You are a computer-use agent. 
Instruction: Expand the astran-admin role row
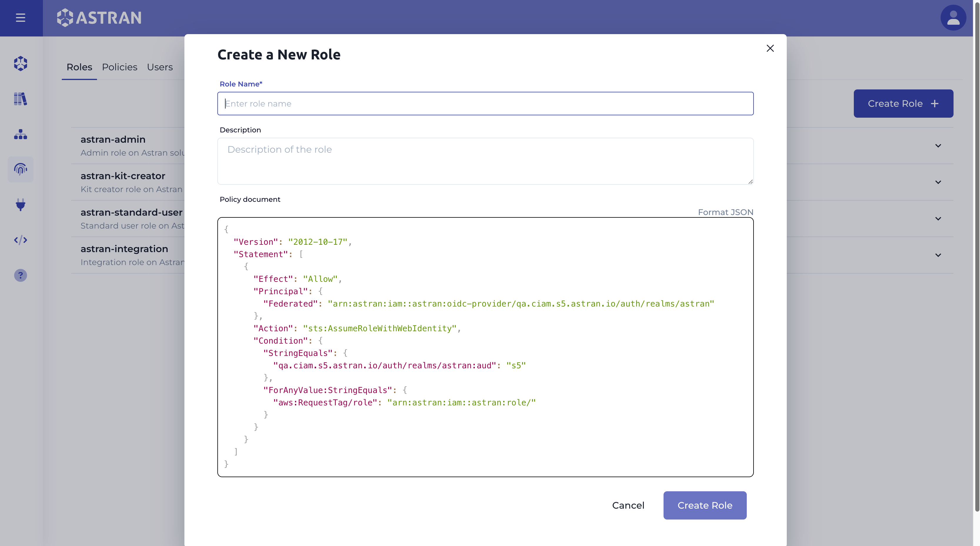pos(938,146)
